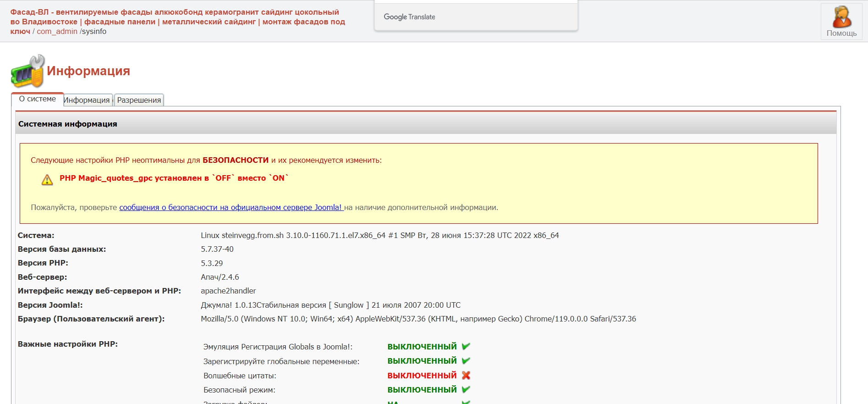Click the PHP Magic_quotes_gpc warning text
The height and width of the screenshot is (404, 868).
(174, 178)
